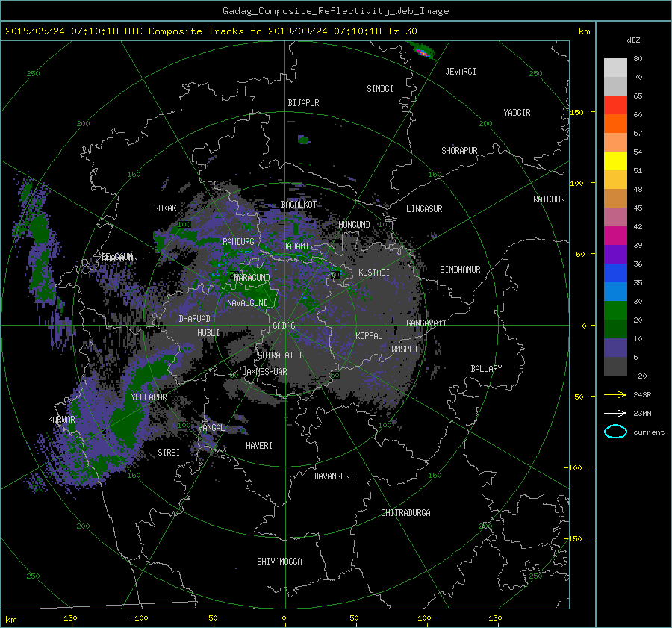The image size is (672, 628).
Task: Select the red 65 dBZ color swatch
Action: (615, 105)
